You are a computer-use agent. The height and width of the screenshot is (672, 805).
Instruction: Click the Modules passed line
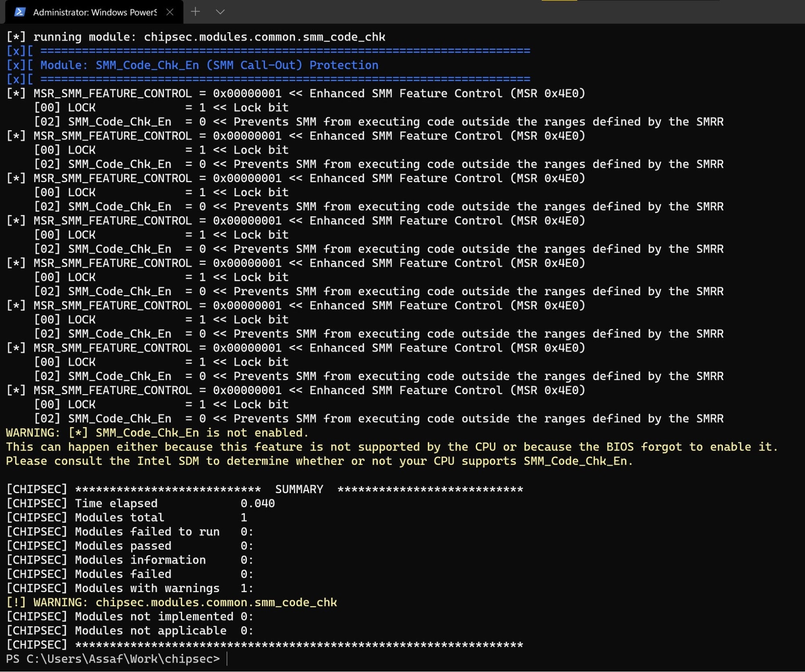coord(130,545)
